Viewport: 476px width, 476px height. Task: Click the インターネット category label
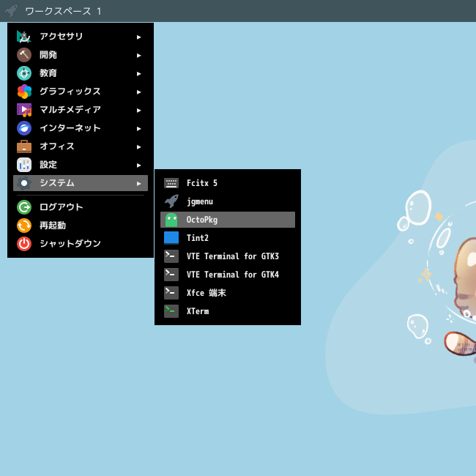(70, 128)
